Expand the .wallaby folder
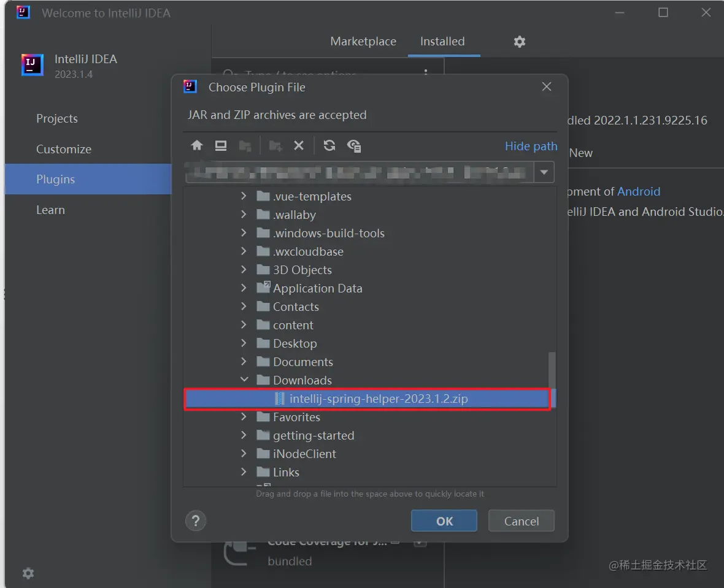724x588 pixels. click(244, 215)
